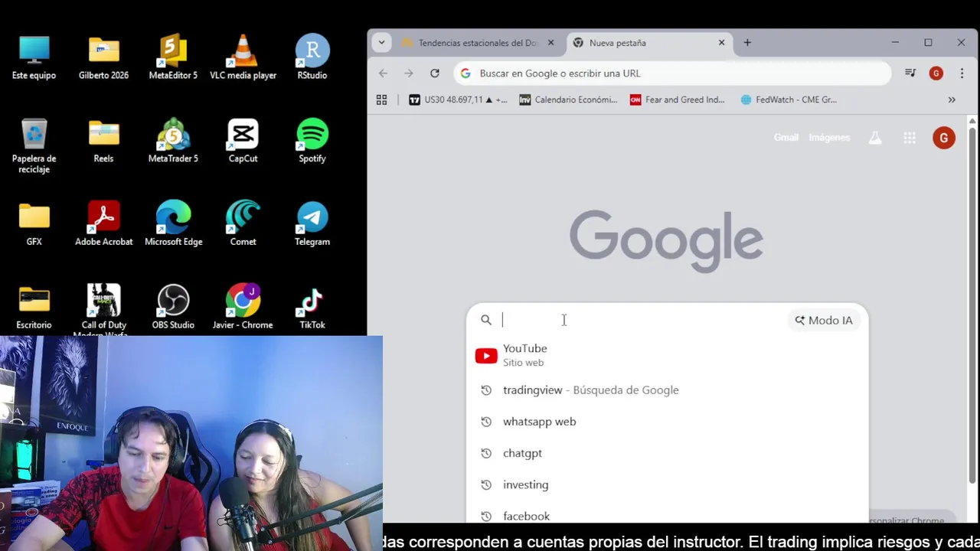This screenshot has height=551, width=980.
Task: Launch Spotify from desktop
Action: (312, 142)
